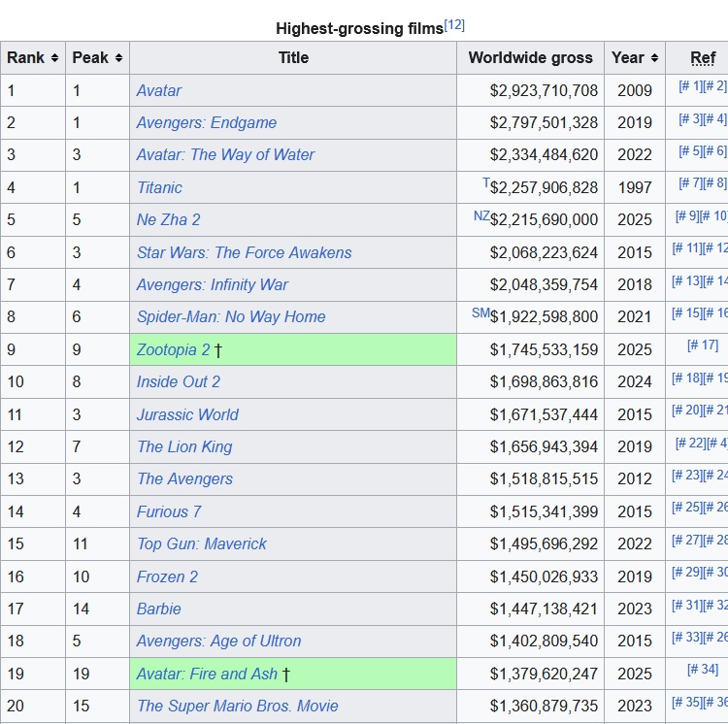Select Avatar's gross $2,923,710,708

[x=544, y=90]
